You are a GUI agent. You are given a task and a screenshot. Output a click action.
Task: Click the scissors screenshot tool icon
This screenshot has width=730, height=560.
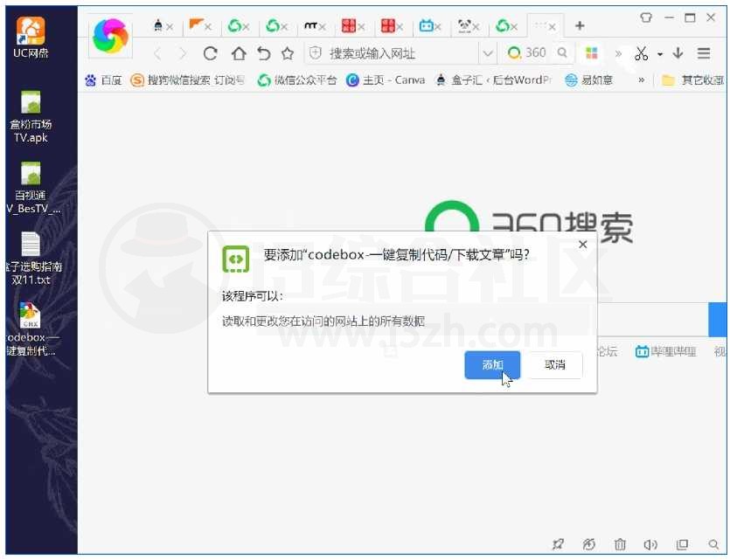coord(641,53)
